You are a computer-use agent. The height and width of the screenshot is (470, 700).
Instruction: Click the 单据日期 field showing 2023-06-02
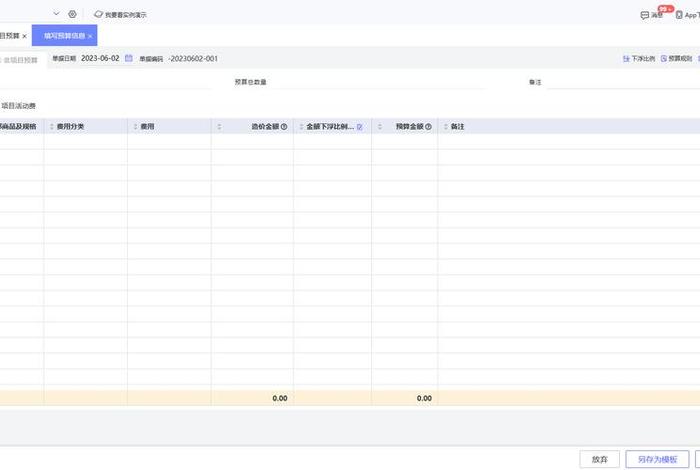click(x=100, y=59)
